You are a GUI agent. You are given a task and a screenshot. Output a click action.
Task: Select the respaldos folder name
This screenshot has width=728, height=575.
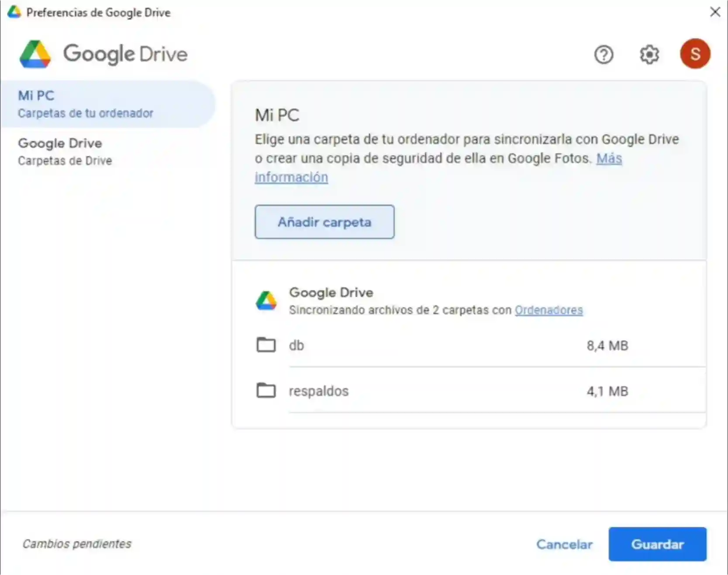coord(319,391)
